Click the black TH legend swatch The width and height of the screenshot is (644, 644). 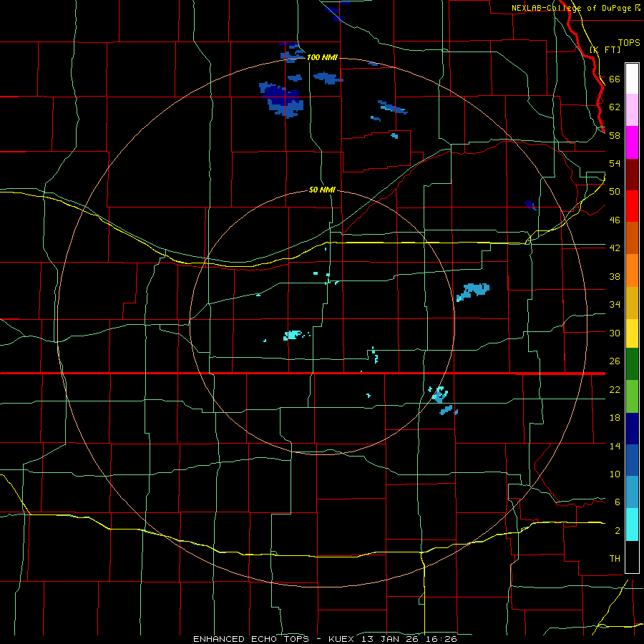click(x=632, y=557)
